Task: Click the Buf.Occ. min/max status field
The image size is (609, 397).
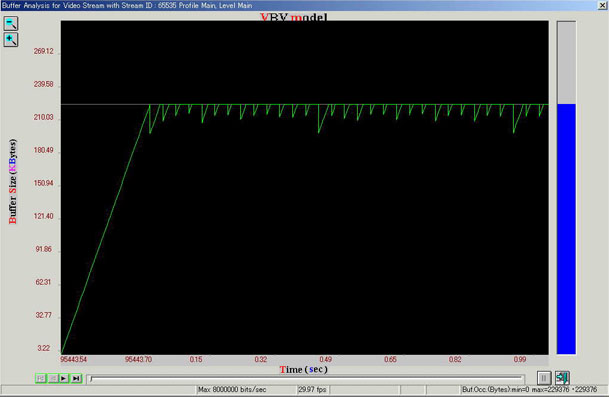Action: [530, 390]
